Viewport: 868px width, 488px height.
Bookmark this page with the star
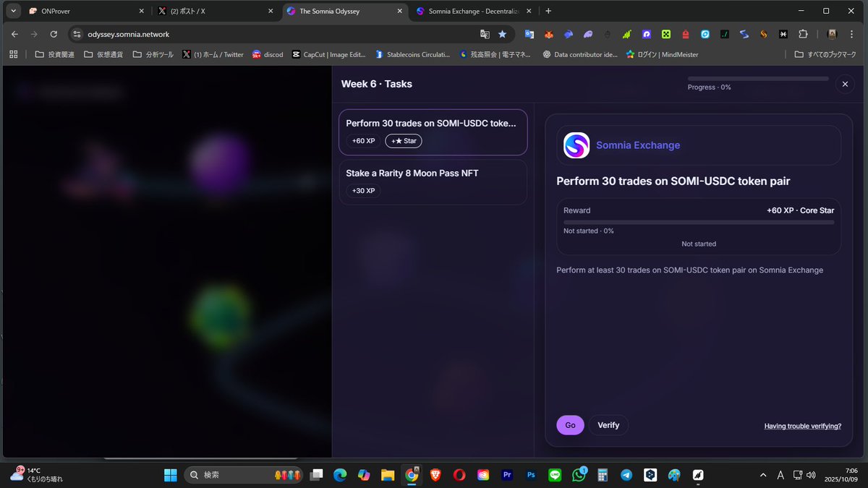(x=503, y=34)
